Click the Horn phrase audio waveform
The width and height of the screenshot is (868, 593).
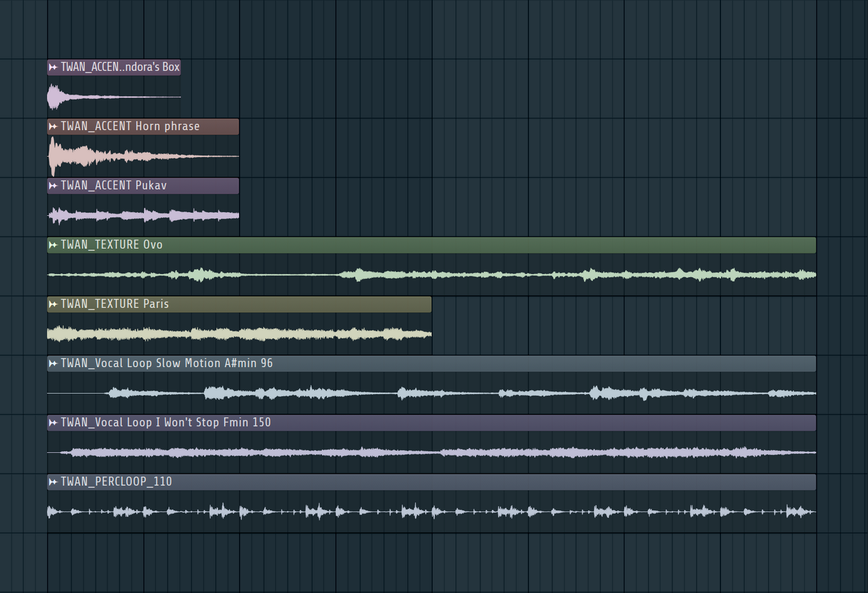click(x=142, y=156)
